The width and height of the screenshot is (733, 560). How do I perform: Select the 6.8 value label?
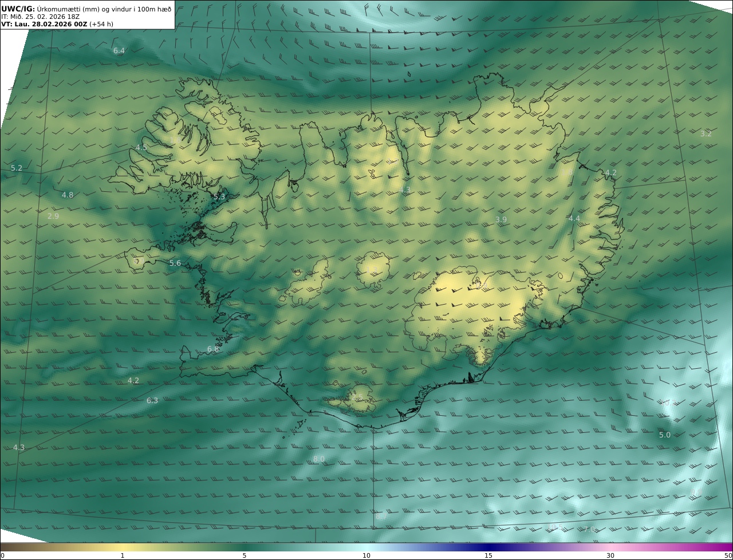[x=213, y=349]
